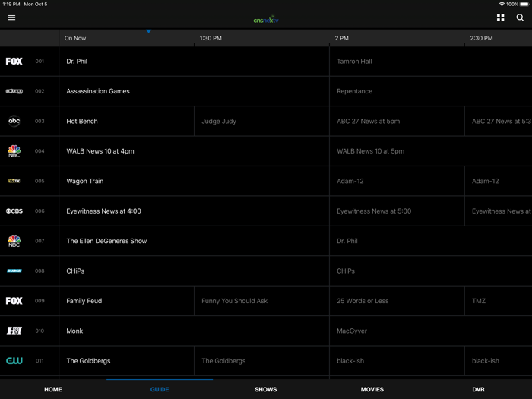Image resolution: width=532 pixels, height=399 pixels.
Task: Open MacGyver program
Action: click(431, 331)
